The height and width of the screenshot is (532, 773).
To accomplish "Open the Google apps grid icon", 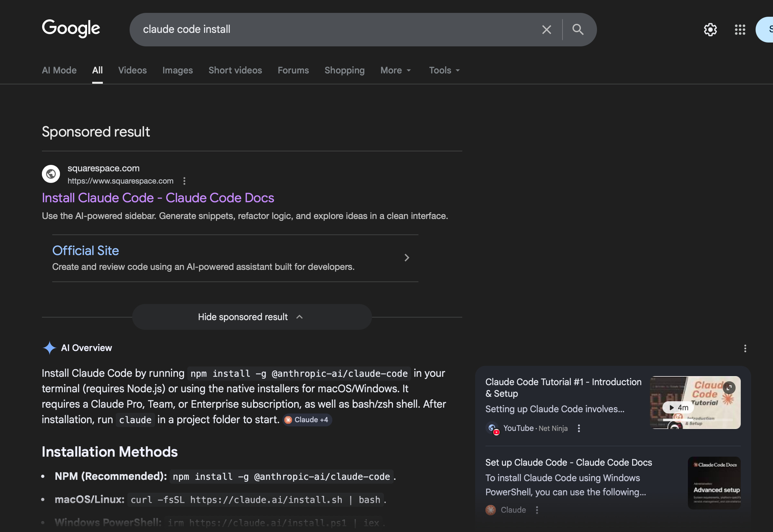I will tap(740, 30).
